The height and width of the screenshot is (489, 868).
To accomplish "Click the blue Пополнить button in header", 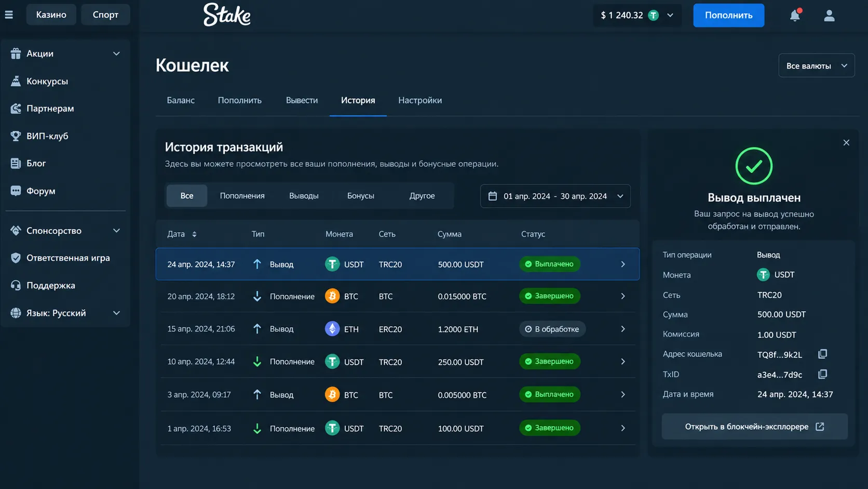I will [728, 15].
